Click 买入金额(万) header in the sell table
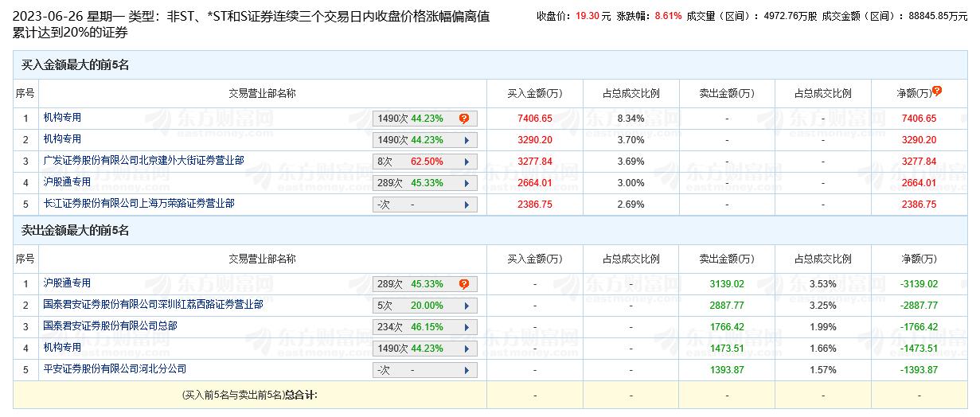The image size is (980, 417). 535,259
